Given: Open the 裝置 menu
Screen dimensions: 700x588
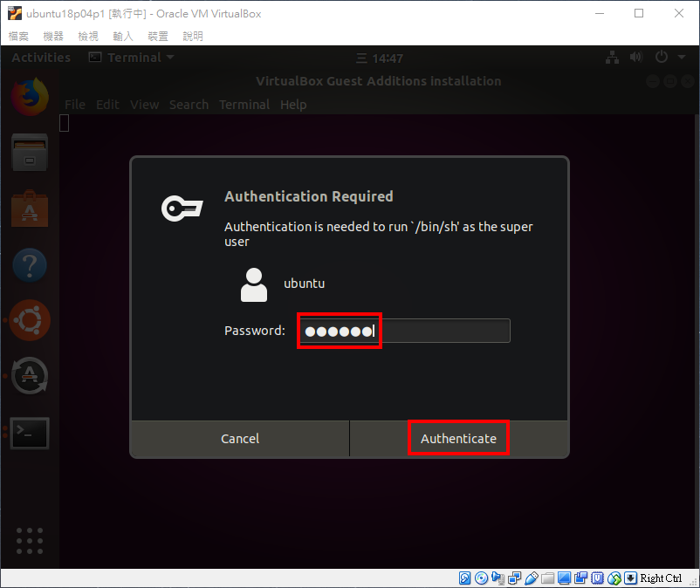Looking at the screenshot, I should pos(158,36).
